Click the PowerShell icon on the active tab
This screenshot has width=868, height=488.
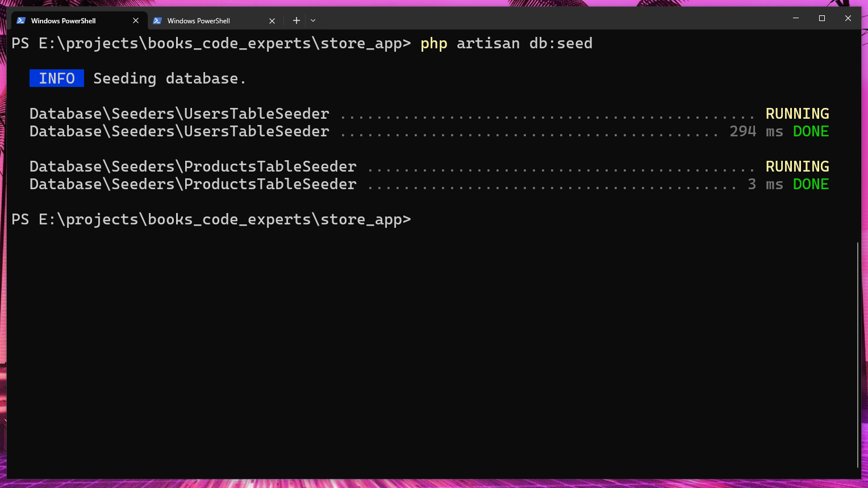click(21, 20)
